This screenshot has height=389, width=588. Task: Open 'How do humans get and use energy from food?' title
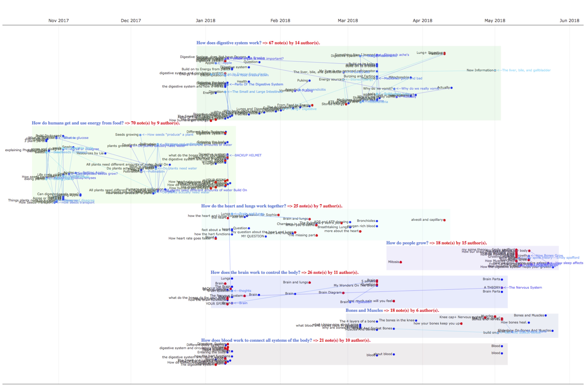tap(77, 123)
